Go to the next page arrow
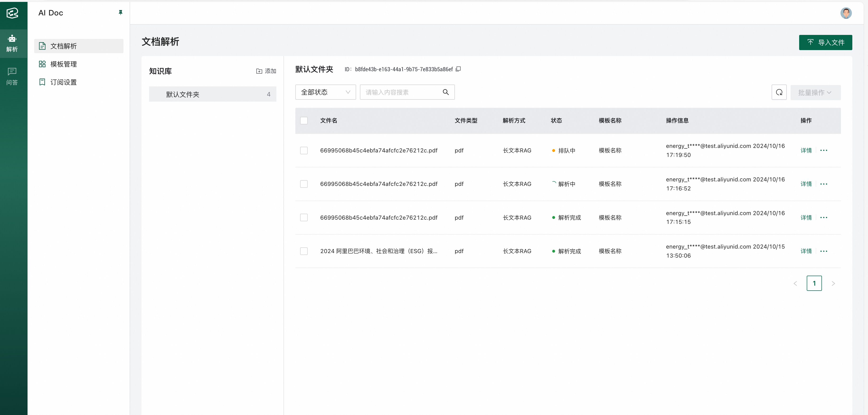Screen dimensions: 868x415 coord(833,283)
